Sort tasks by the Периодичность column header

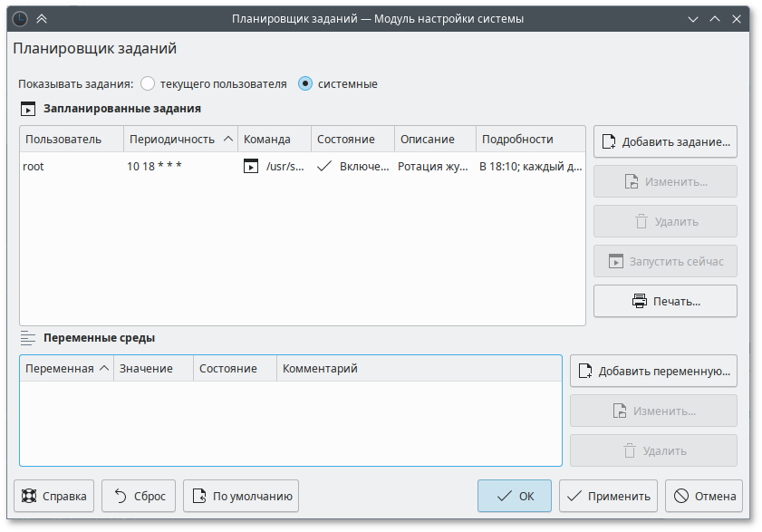point(179,140)
